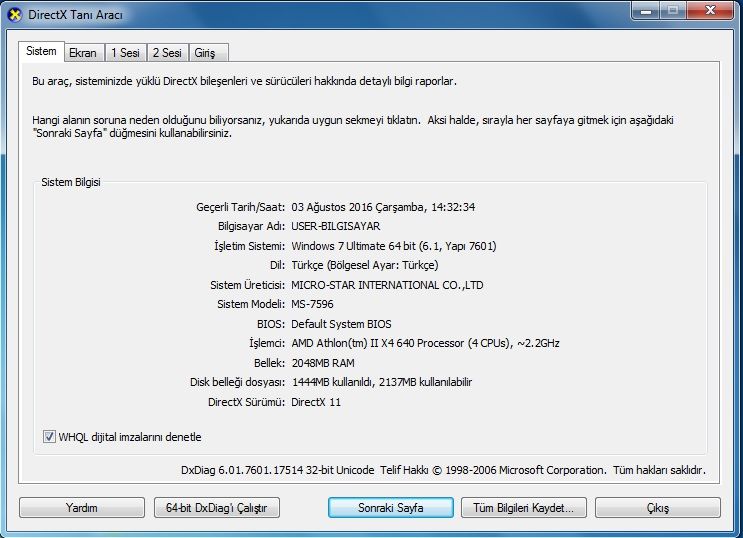This screenshot has width=743, height=538.
Task: Open the Ekran tab
Action: (x=83, y=53)
